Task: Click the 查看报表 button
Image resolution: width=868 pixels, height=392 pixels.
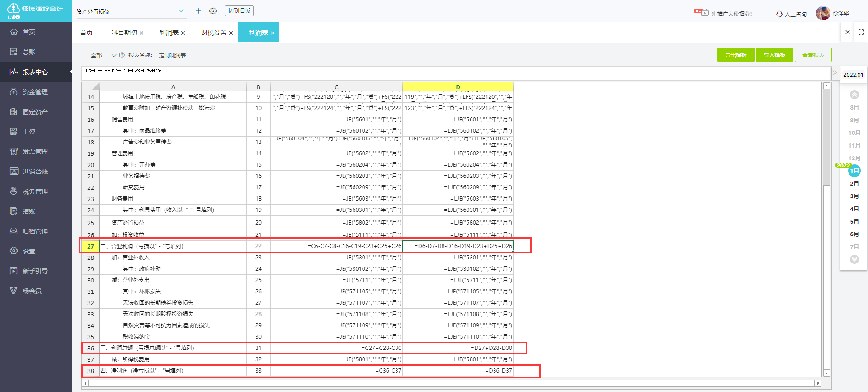Action: pos(813,55)
